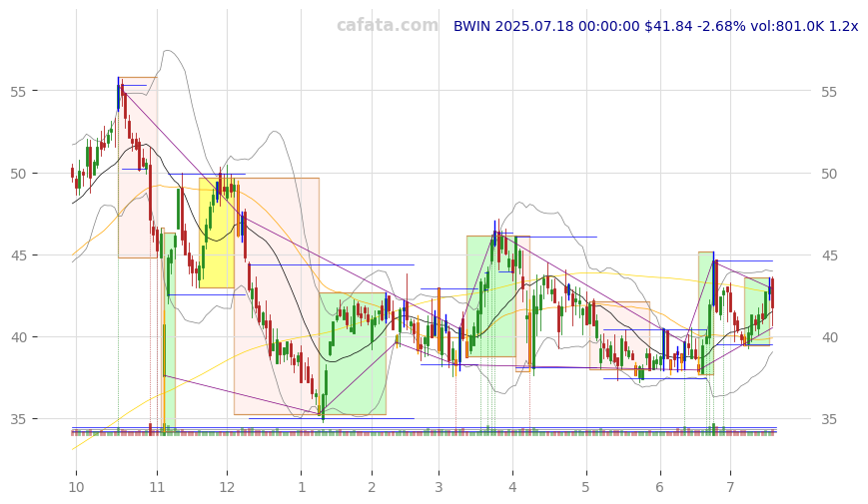Select month label 6 on time axis
Viewport: 868px width, 504px height.
tap(659, 487)
